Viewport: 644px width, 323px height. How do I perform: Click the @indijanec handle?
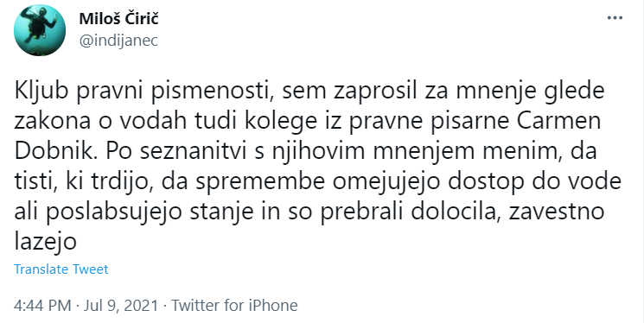tap(118, 41)
